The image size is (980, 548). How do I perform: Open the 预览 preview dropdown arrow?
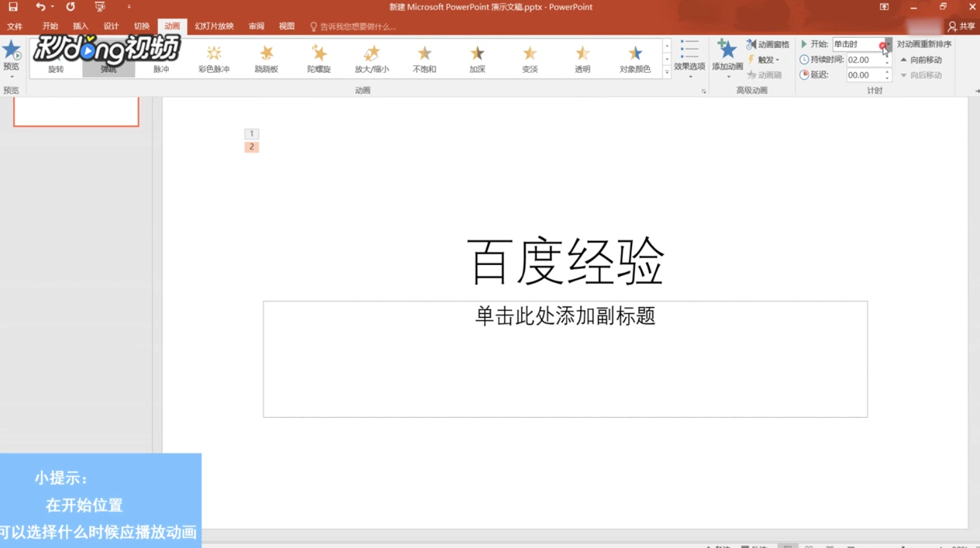pyautogui.click(x=11, y=77)
